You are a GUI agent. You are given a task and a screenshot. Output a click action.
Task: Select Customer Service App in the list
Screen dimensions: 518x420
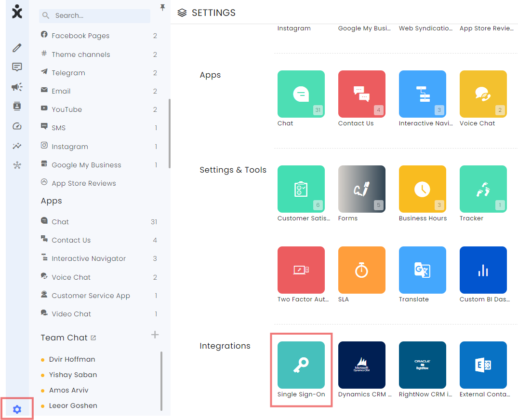(x=99, y=295)
